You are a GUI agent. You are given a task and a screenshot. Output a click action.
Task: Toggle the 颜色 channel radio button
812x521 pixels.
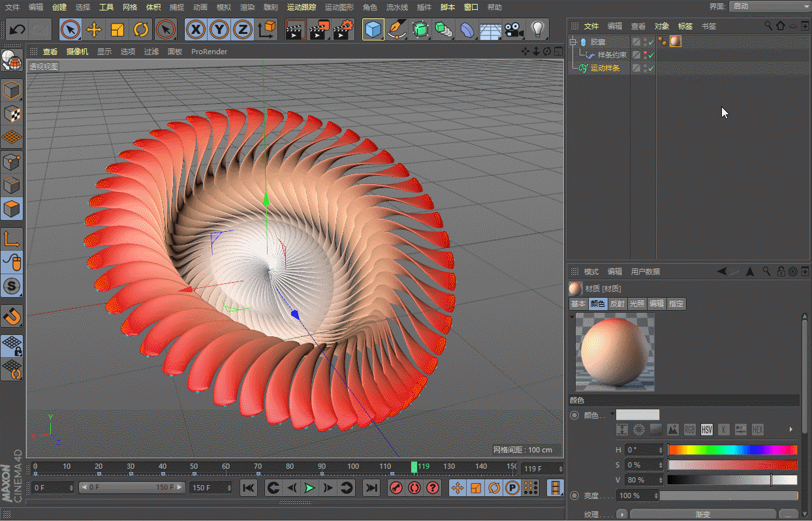pos(574,415)
